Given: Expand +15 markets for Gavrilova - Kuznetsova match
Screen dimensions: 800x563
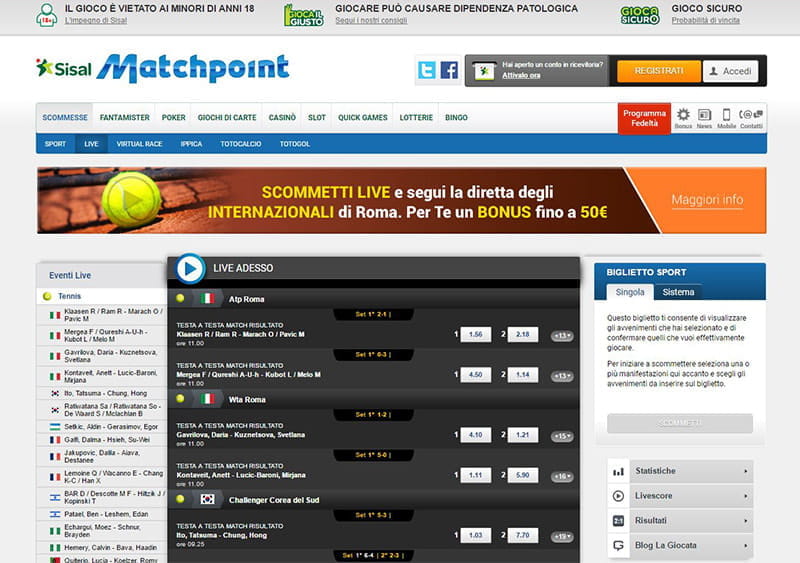Looking at the screenshot, I should pos(562,436).
